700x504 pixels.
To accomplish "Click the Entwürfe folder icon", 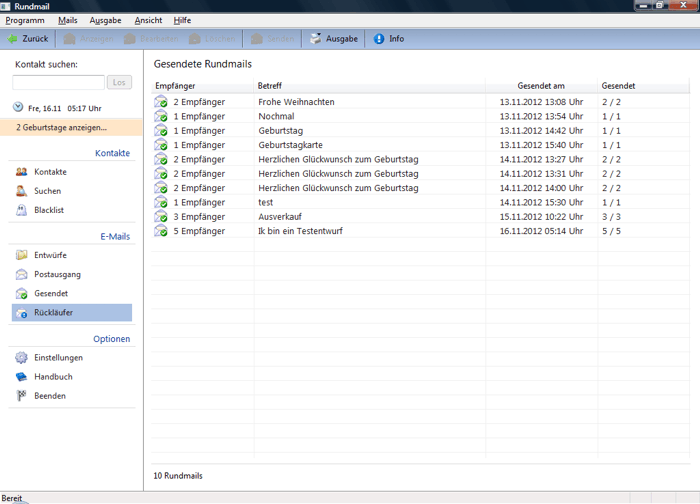I will (x=21, y=255).
